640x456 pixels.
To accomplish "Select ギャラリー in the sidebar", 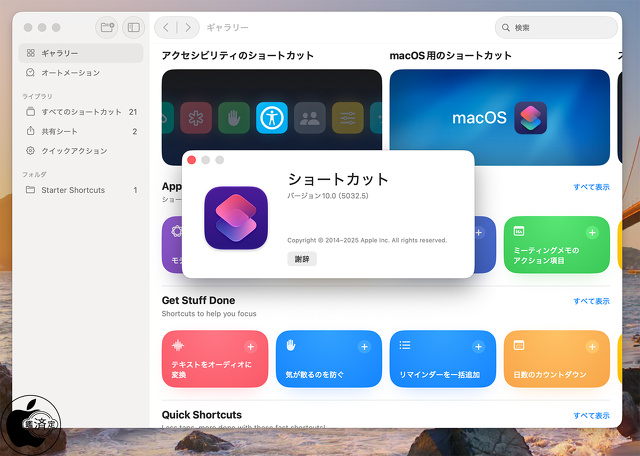I will [81, 53].
